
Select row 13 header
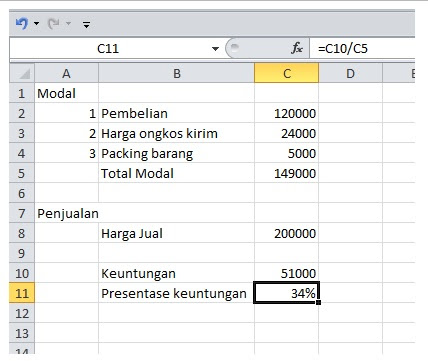point(22,333)
